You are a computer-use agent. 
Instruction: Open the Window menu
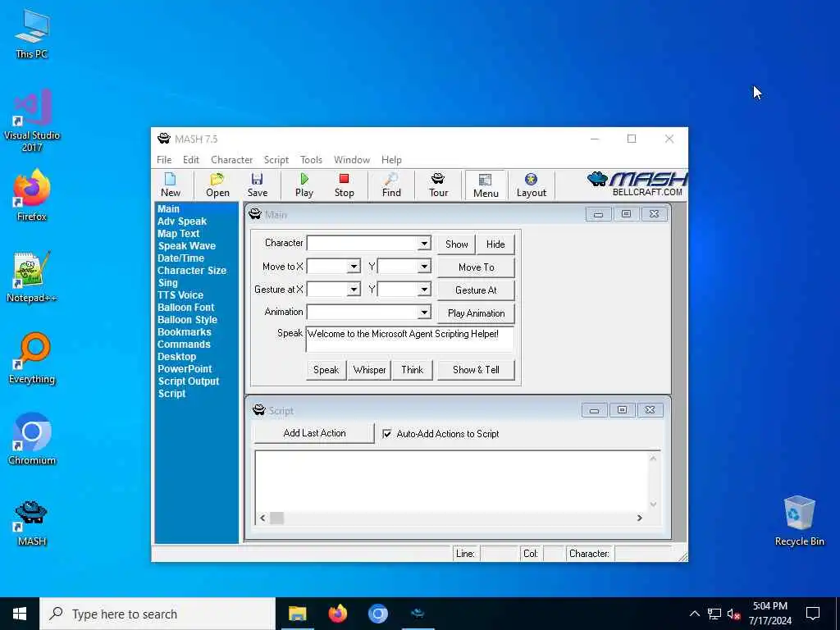pos(351,160)
